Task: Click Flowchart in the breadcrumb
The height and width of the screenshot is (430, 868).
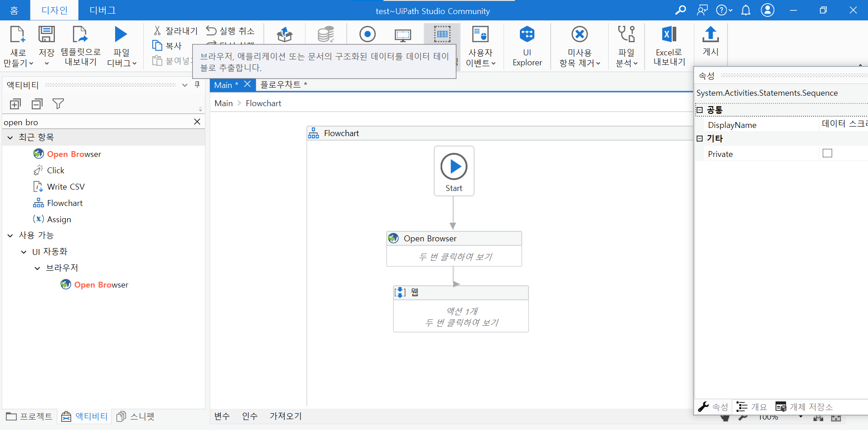Action: point(263,103)
